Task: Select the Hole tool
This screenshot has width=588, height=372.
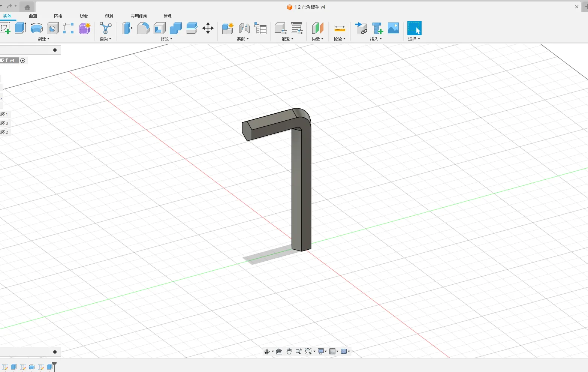Action: point(52,28)
